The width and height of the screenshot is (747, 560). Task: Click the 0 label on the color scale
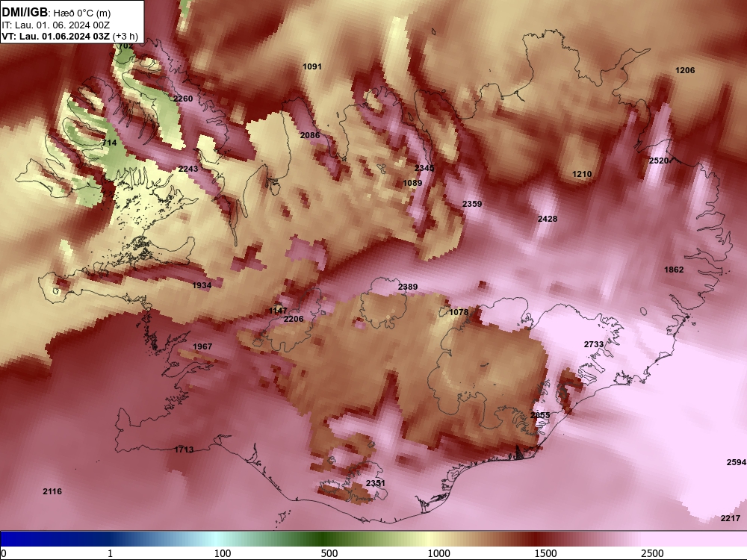point(4,553)
